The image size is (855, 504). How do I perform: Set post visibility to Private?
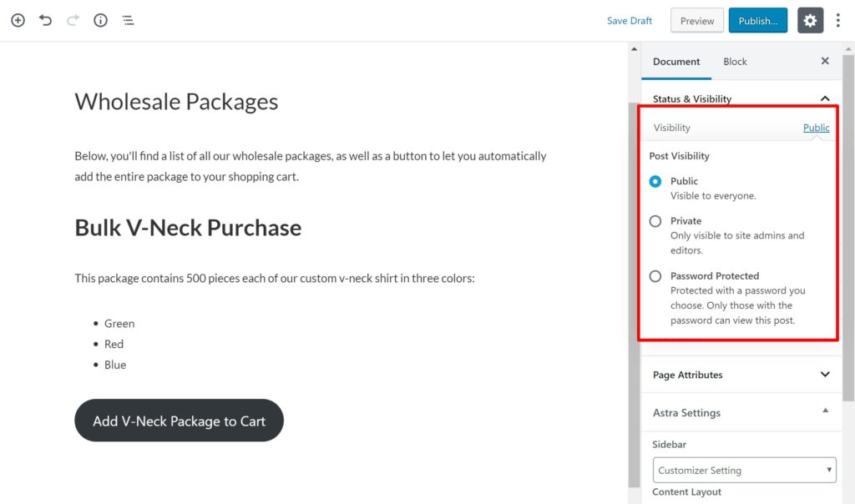[655, 221]
